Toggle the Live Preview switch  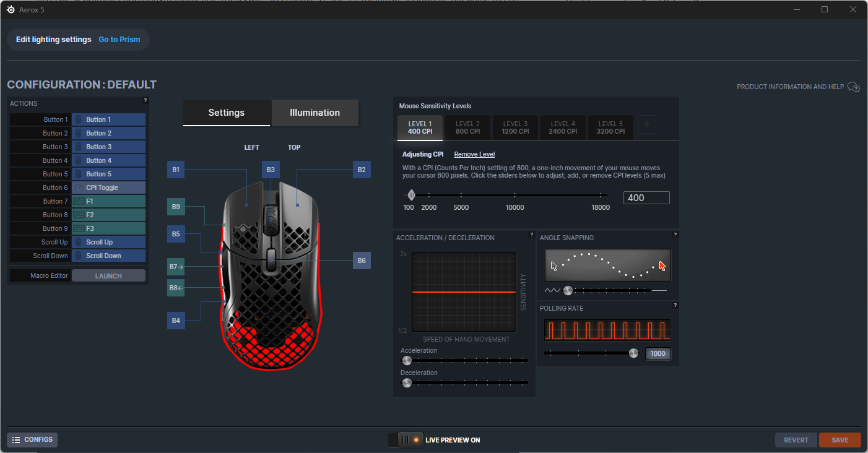click(406, 440)
